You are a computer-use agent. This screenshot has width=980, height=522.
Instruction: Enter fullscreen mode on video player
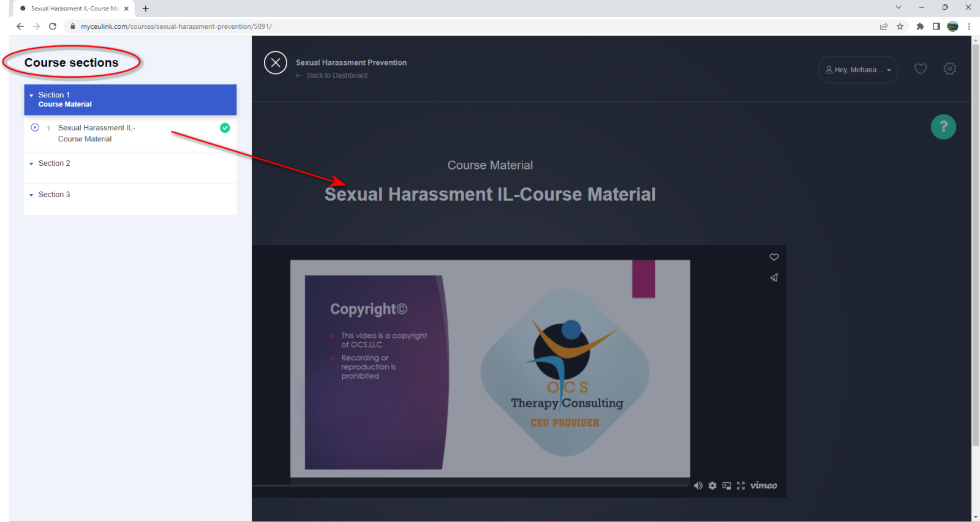741,485
